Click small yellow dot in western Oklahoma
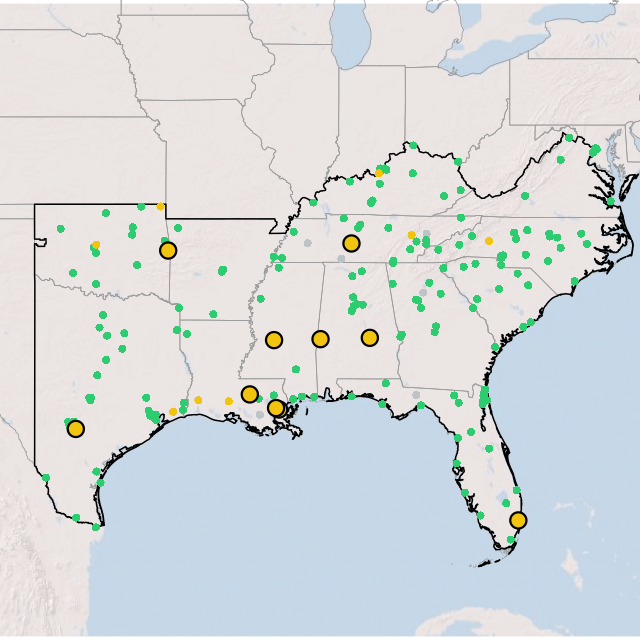The height and width of the screenshot is (640, 640). pyautogui.click(x=96, y=245)
